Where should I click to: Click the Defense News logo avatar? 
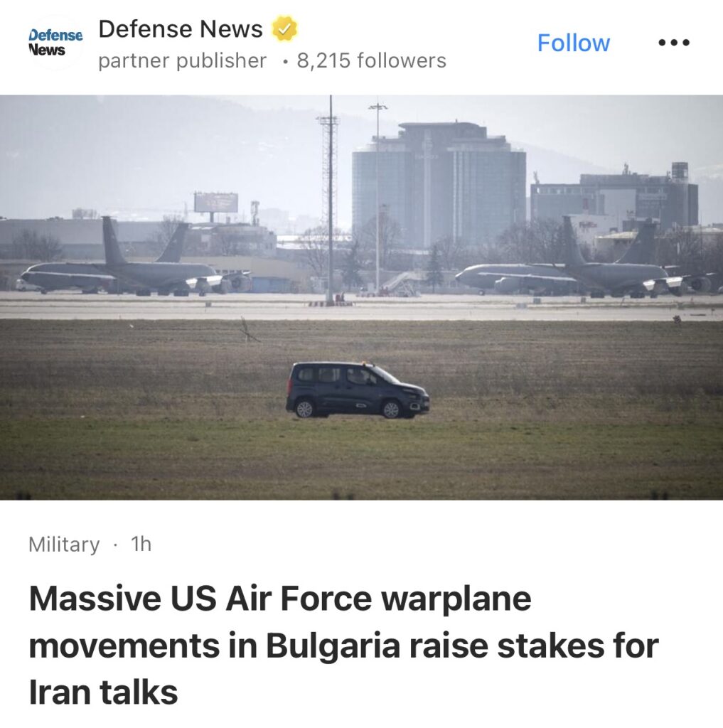(55, 42)
